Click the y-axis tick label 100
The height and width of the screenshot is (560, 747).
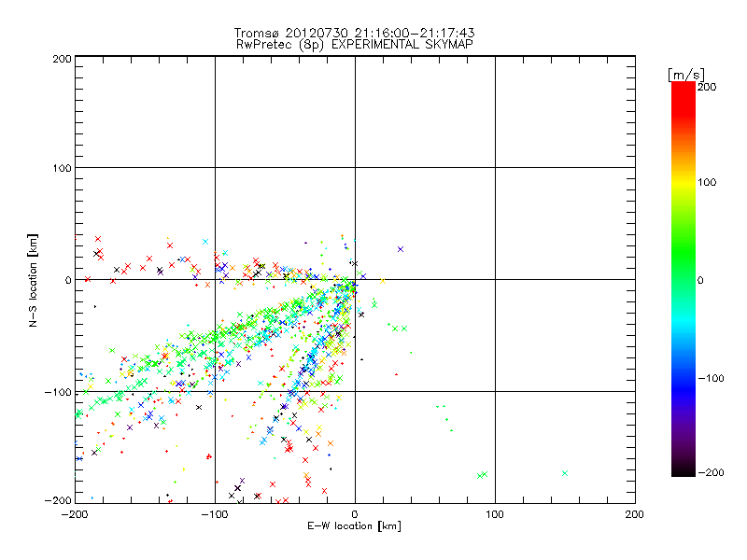(x=61, y=168)
